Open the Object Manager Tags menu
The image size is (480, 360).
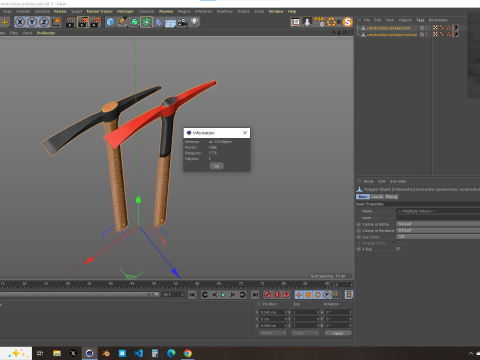pyautogui.click(x=420, y=20)
